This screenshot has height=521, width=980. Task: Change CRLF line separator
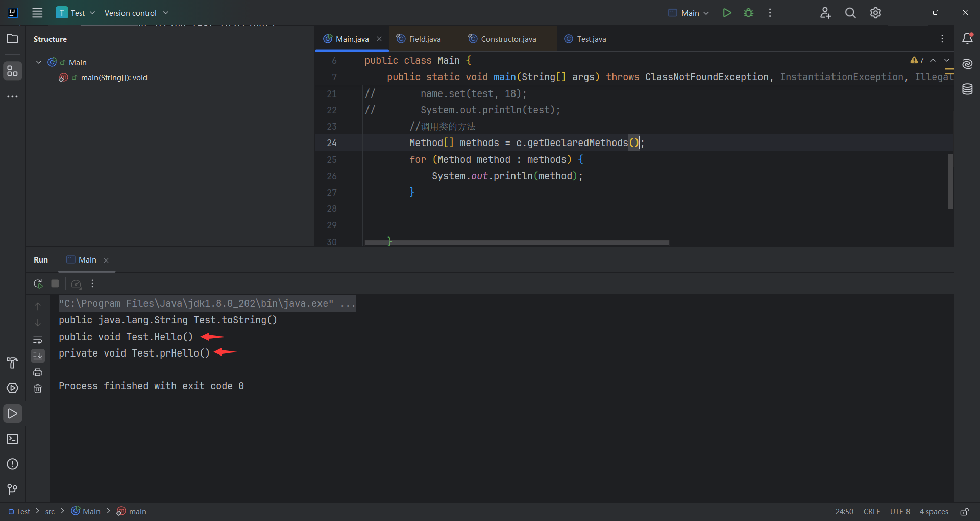[x=872, y=511]
